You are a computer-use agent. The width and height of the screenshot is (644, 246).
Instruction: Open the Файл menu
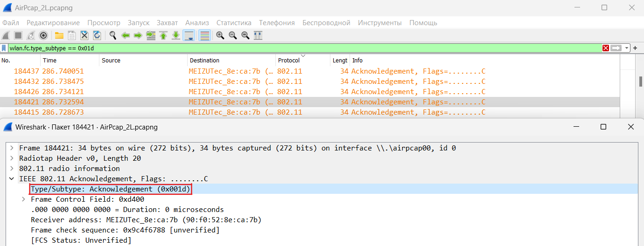tap(11, 23)
